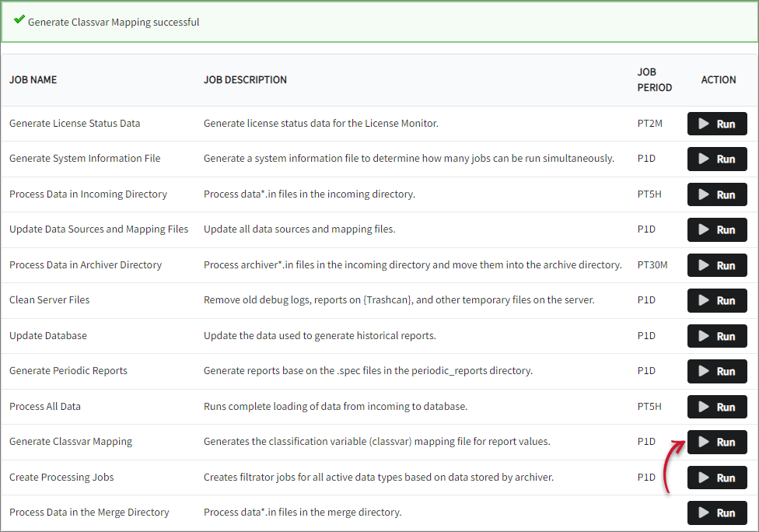
Task: Click the play icon for Process Data in Incoming Directory
Action: (x=704, y=194)
